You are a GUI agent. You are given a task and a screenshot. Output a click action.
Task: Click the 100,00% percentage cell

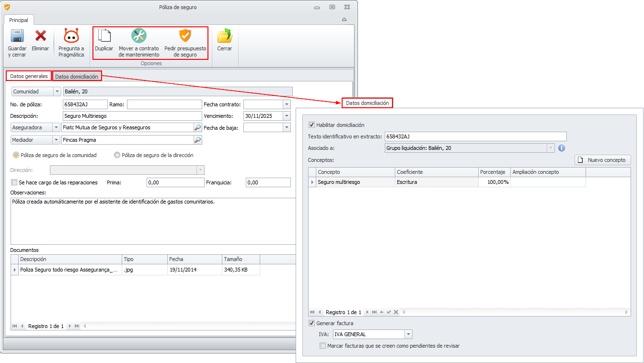pyautogui.click(x=494, y=182)
